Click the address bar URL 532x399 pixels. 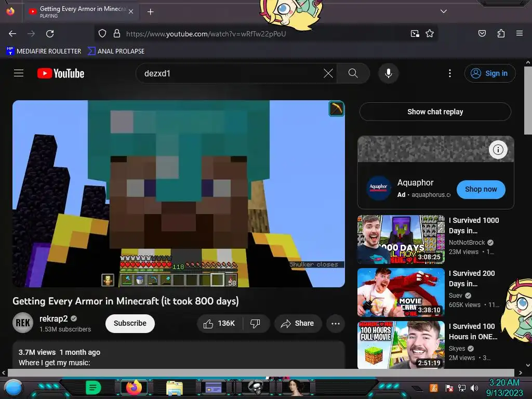(206, 34)
